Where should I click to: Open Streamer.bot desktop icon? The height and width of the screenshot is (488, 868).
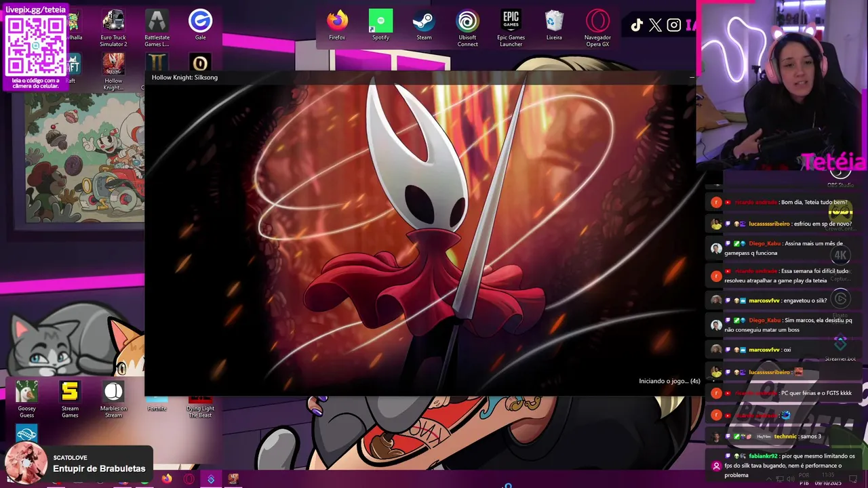click(x=840, y=348)
